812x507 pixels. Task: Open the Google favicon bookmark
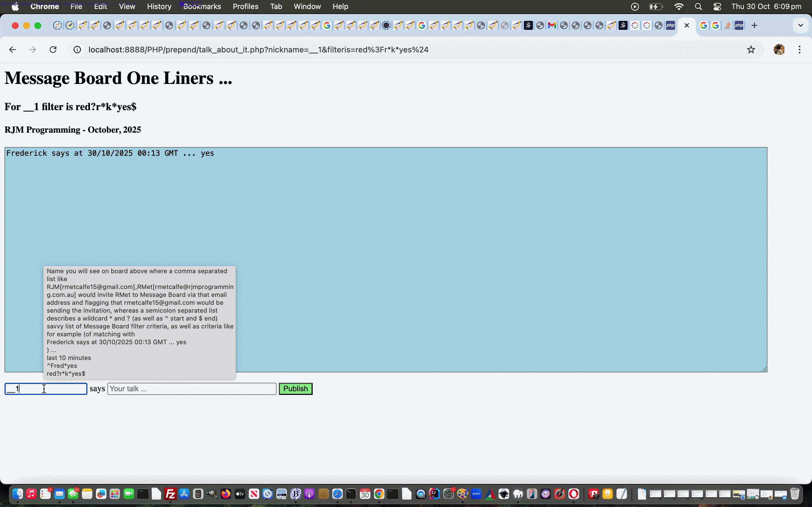704,25
